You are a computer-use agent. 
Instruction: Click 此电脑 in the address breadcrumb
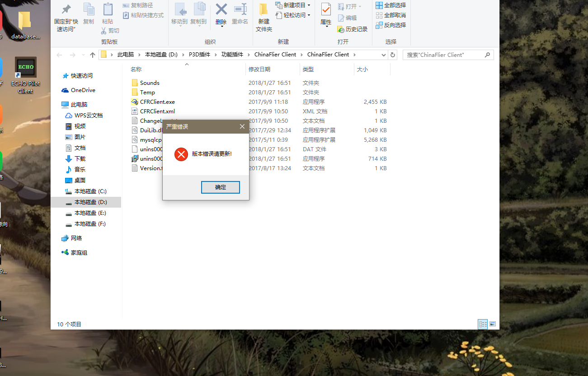(126, 55)
